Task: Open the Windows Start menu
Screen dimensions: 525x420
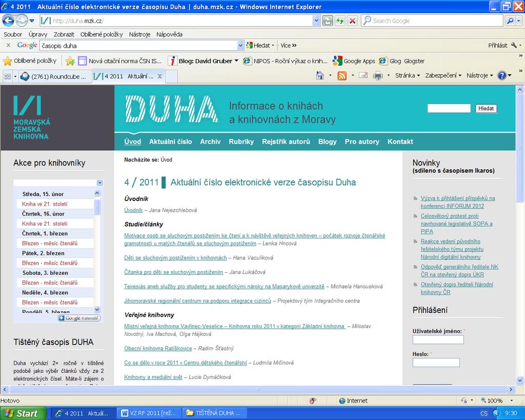Action: 24,414
